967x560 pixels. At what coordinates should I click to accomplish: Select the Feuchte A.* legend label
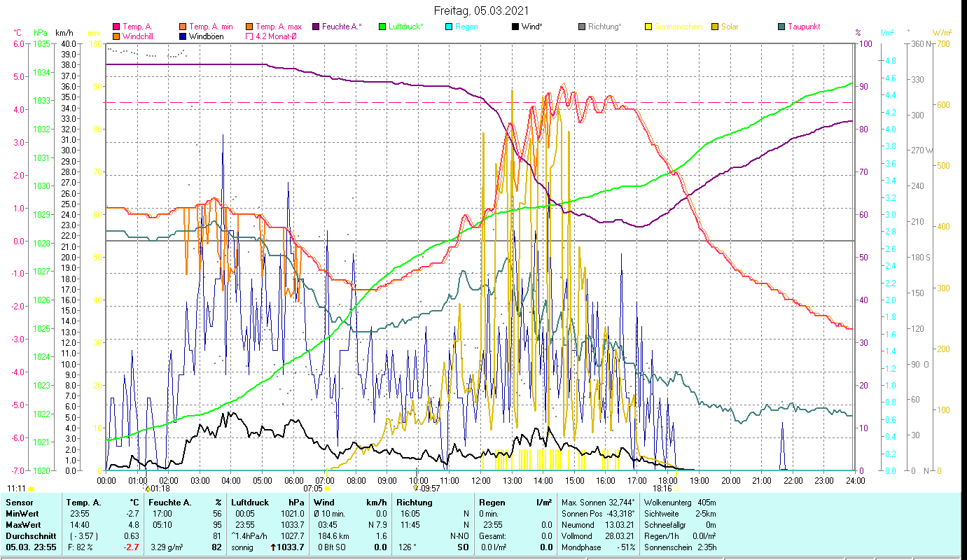click(342, 27)
